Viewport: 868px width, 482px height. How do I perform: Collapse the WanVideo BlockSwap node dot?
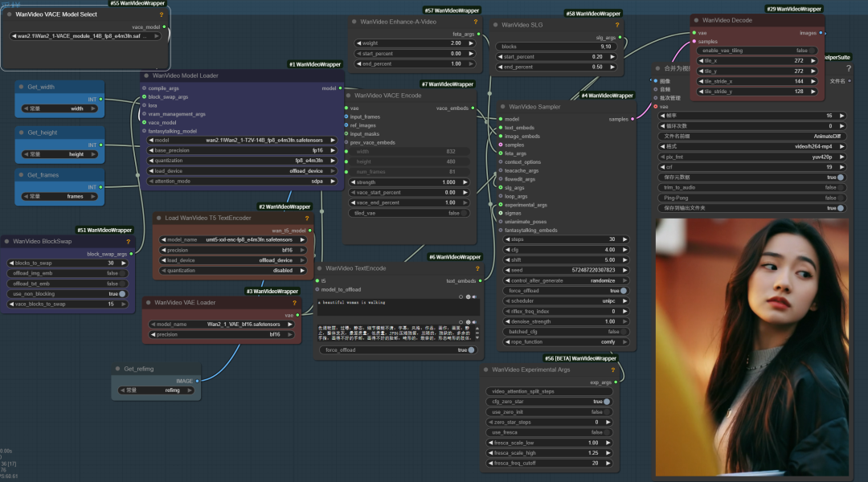(x=6, y=241)
